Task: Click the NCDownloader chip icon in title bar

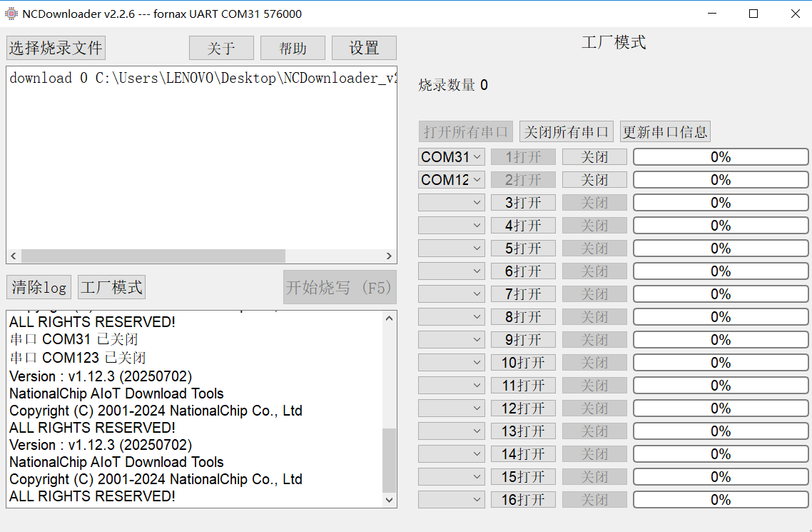Action: [11, 14]
